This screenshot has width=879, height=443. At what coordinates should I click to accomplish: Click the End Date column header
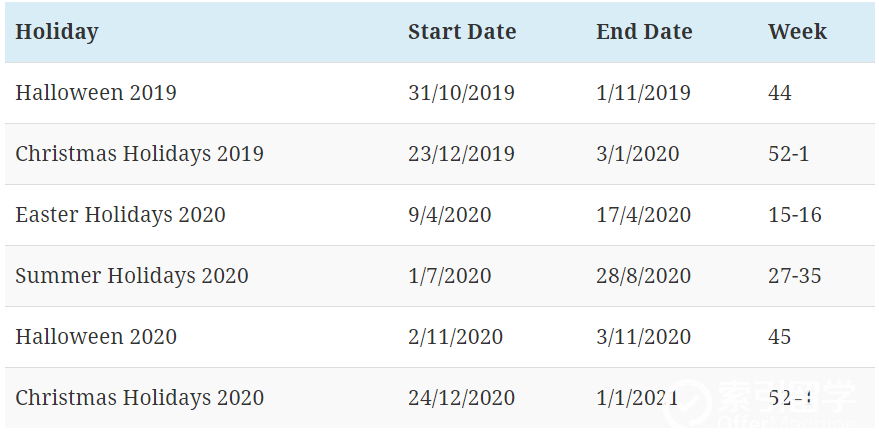click(x=644, y=31)
